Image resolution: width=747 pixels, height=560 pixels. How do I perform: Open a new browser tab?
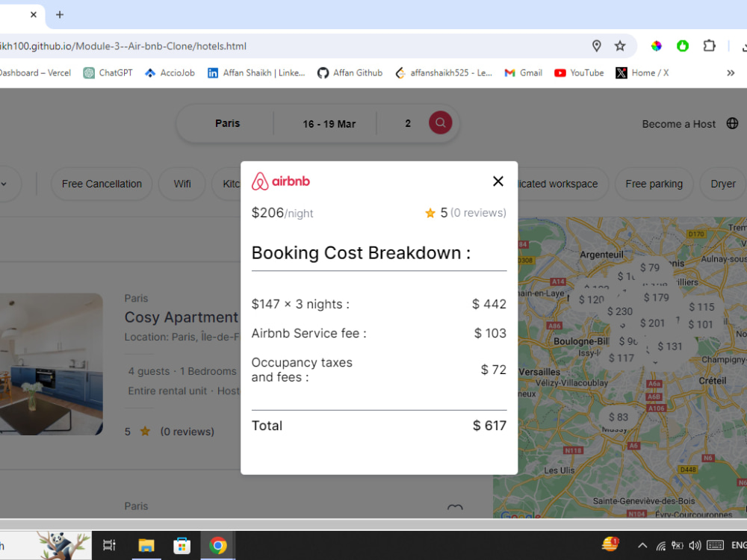point(60,15)
